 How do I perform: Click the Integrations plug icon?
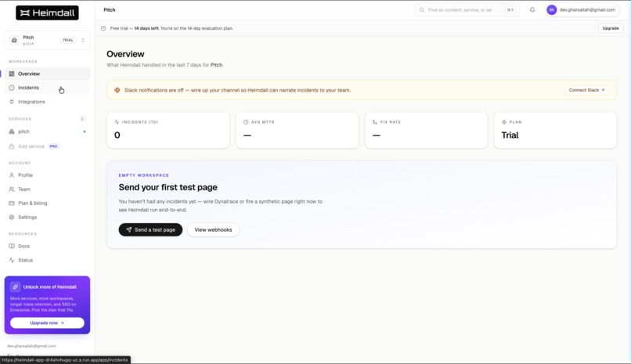click(12, 102)
